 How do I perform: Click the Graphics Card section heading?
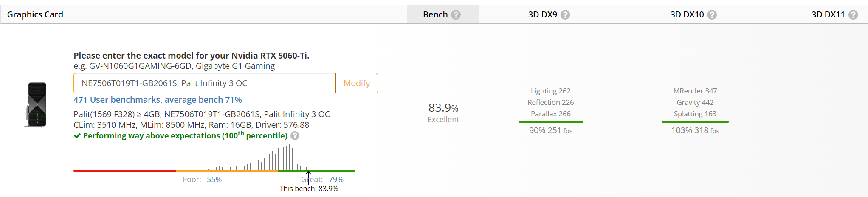click(x=35, y=14)
